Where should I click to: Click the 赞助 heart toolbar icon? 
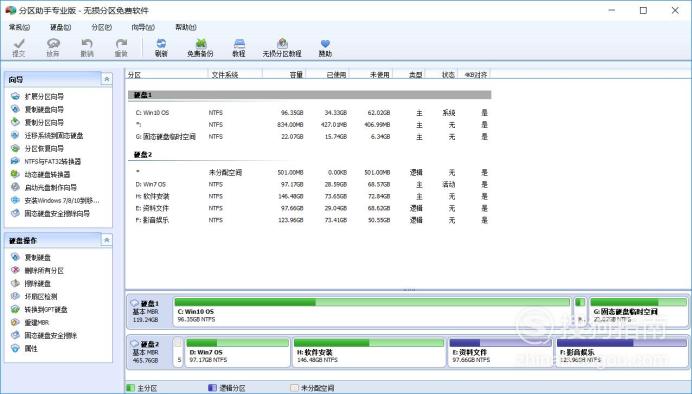coord(325,48)
